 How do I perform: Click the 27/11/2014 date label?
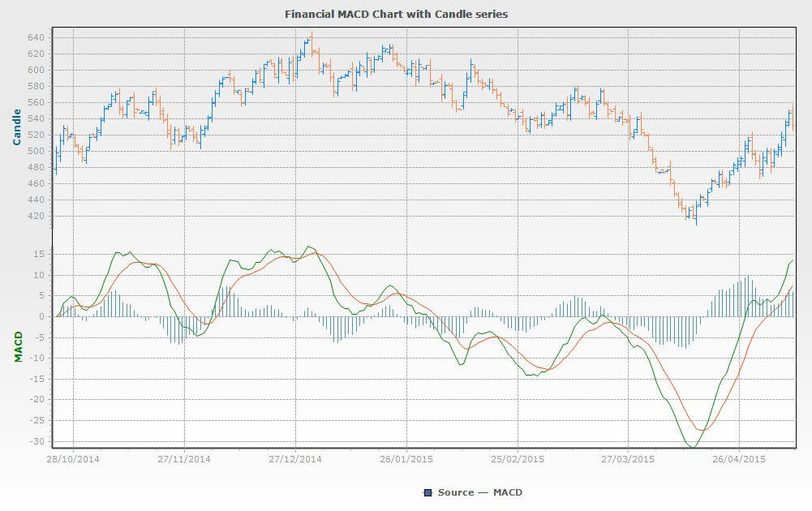184,459
